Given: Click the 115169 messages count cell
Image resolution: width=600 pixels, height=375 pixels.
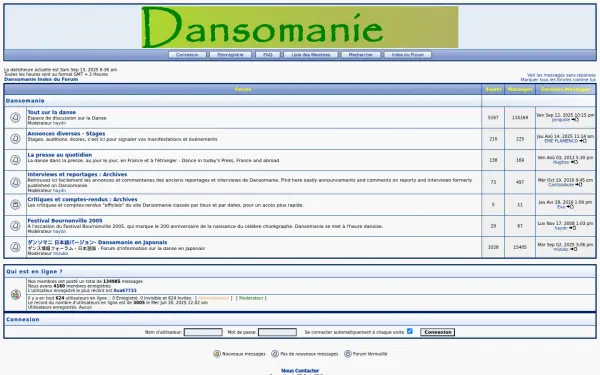Looking at the screenshot, I should [x=520, y=117].
